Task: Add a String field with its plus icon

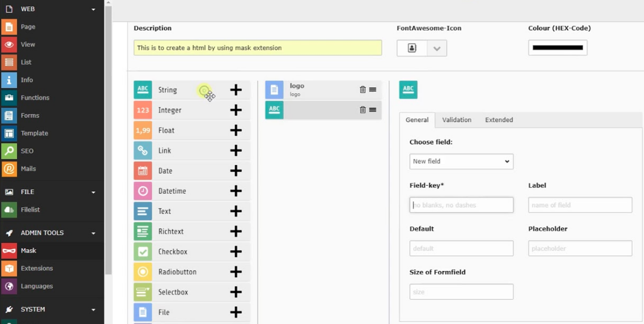Action: 236,90
